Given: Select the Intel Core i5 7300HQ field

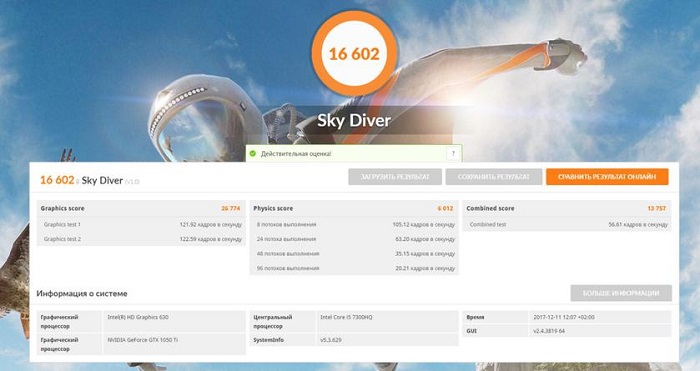Looking at the screenshot, I should [388, 321].
